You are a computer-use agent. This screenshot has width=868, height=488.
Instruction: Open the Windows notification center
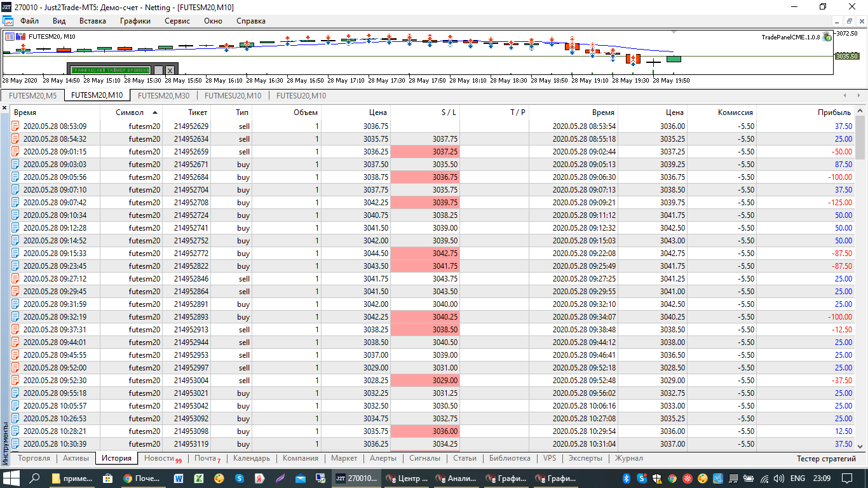point(848,478)
